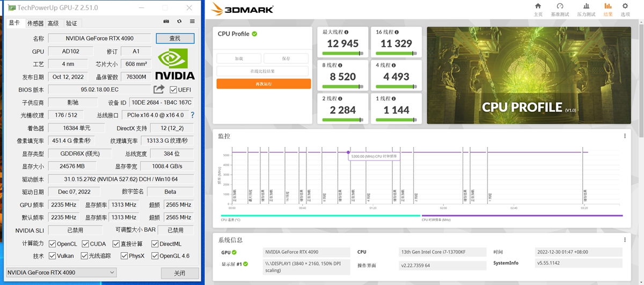
Task: Click the 查找 lookup button
Action: [x=175, y=39]
